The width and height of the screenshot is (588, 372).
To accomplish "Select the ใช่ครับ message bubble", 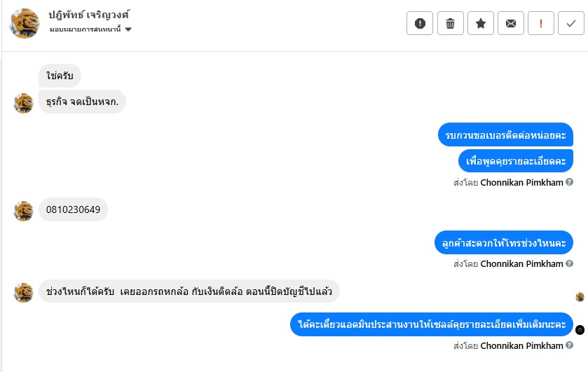I will (60, 76).
